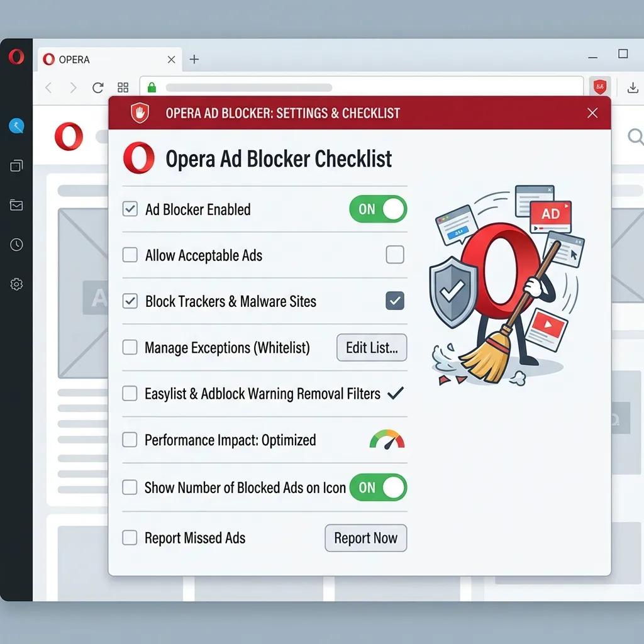Click the performance gauge icon
This screenshot has width=644, height=644.
387,440
